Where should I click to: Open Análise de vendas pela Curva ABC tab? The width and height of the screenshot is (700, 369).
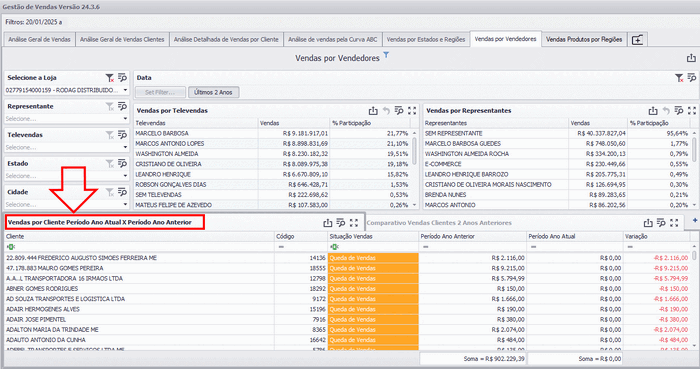click(333, 40)
